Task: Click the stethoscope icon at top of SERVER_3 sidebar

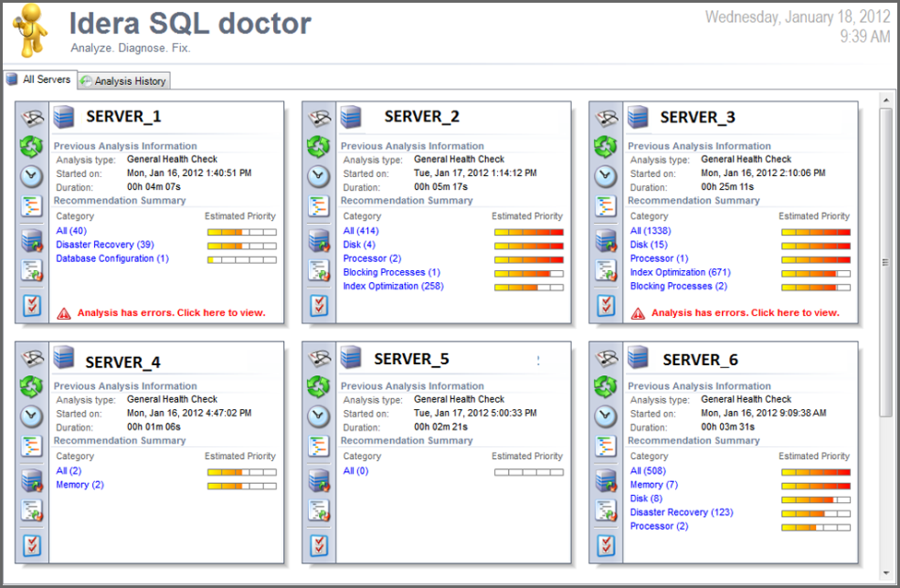Action: 606,118
